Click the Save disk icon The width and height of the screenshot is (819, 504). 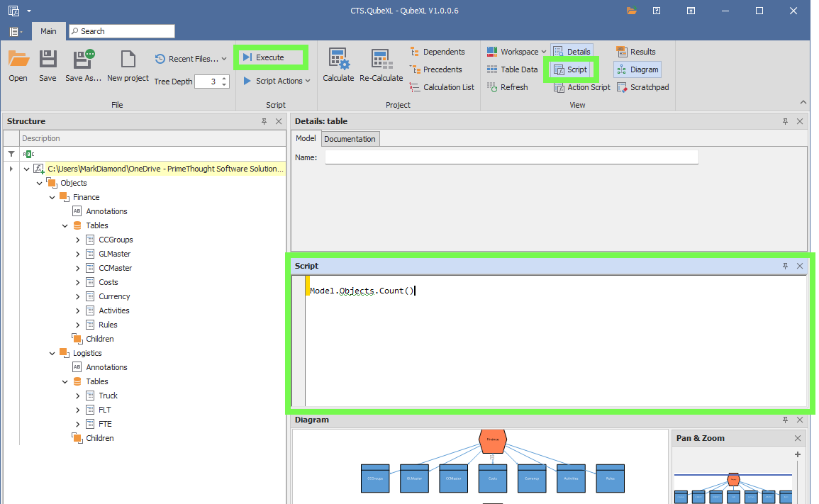(48, 60)
